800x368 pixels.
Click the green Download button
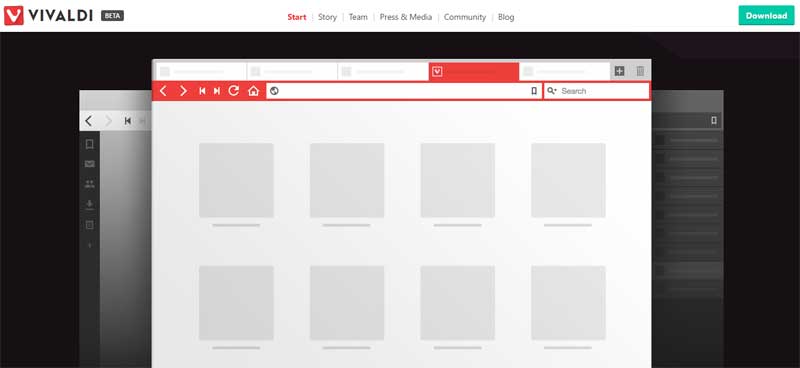click(x=766, y=16)
